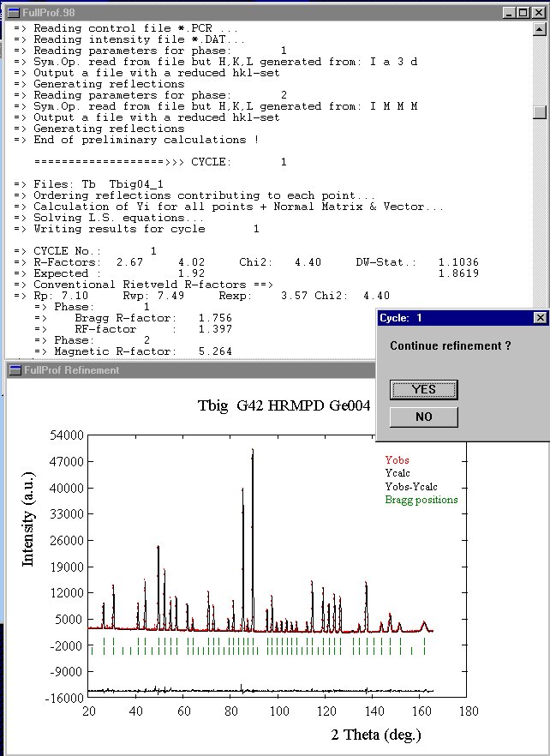Click the FullProf.98 title bar
Viewport: 550px width, 756px height.
(257, 14)
